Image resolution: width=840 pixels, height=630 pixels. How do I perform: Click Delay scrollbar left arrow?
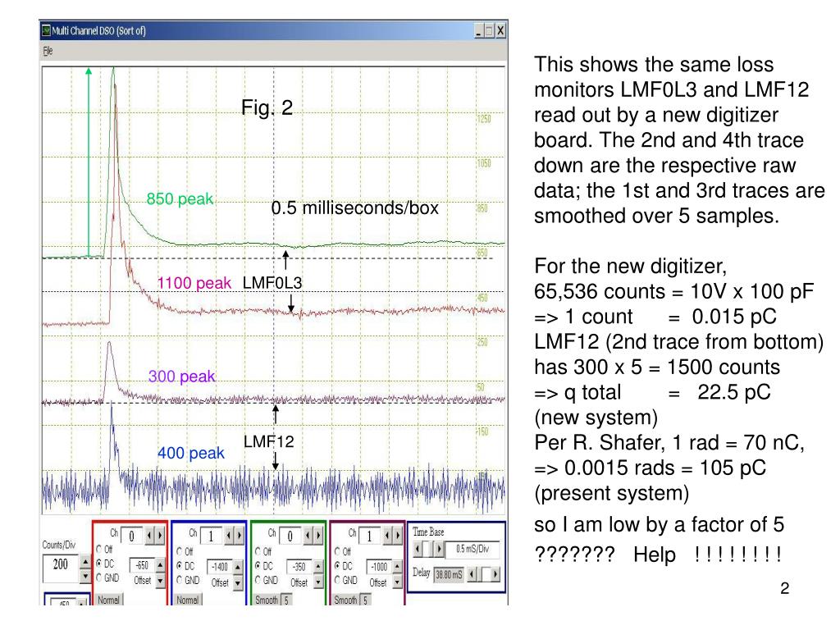click(472, 574)
